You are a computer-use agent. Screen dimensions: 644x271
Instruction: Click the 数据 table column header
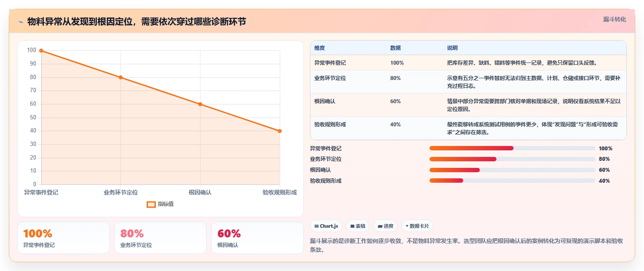[395, 48]
